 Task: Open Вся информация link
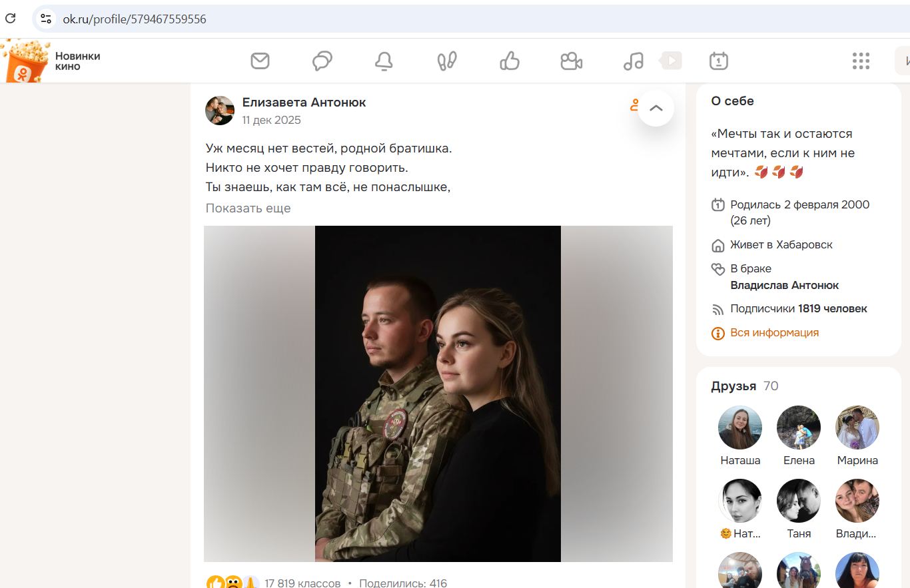click(774, 333)
